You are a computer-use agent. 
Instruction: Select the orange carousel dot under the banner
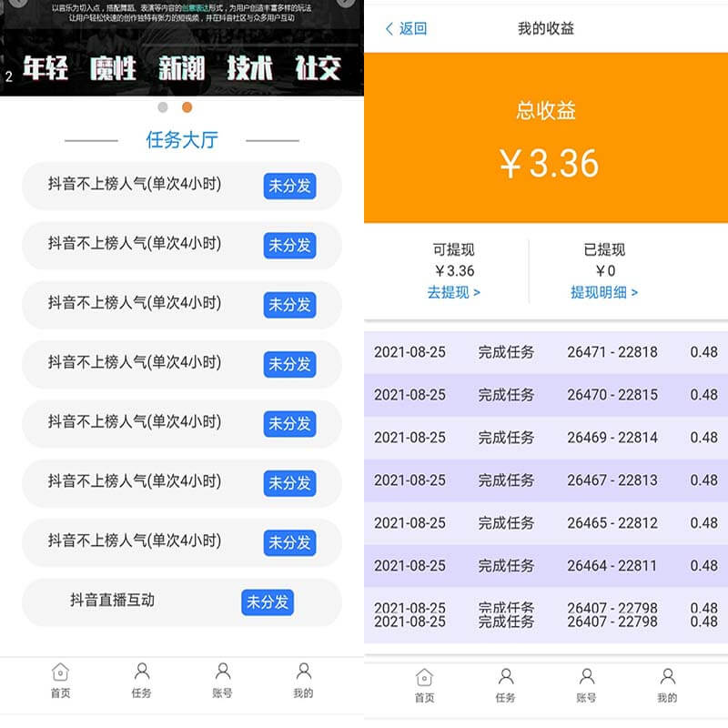[x=187, y=107]
